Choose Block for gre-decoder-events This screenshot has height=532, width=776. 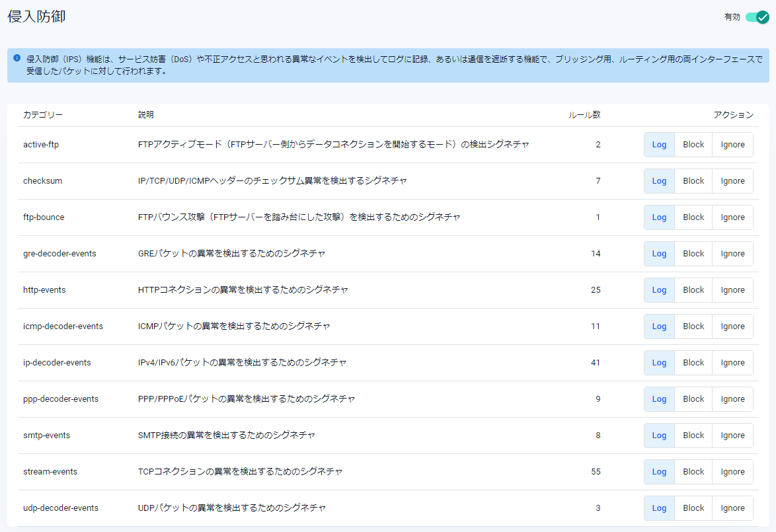[x=693, y=254]
